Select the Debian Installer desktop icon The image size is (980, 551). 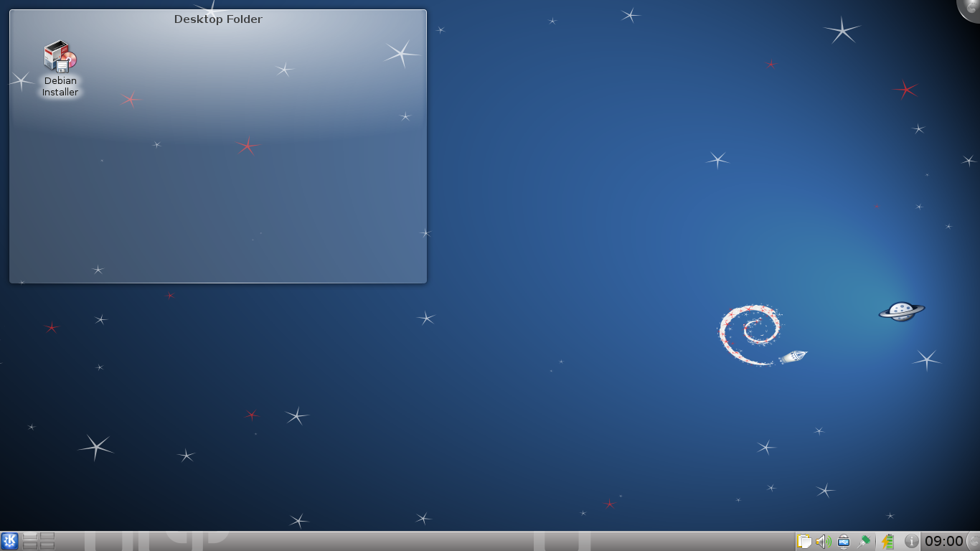coord(60,69)
